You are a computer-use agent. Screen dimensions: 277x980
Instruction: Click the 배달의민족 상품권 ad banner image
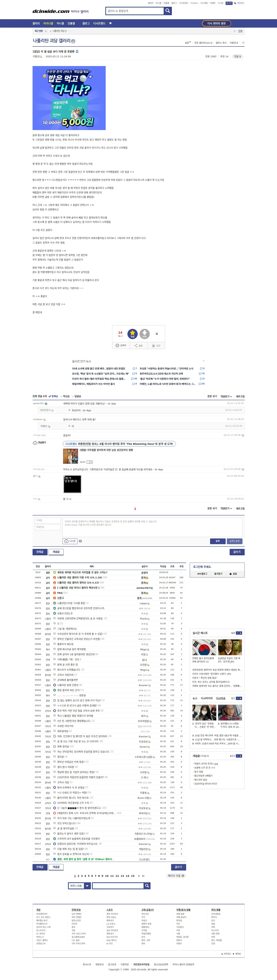[69, 98]
